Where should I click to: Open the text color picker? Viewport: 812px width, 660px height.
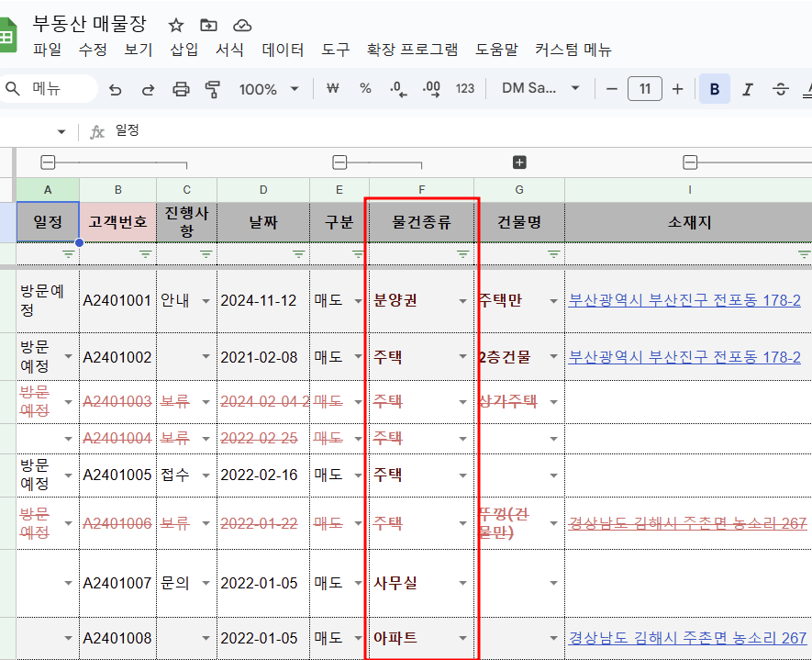806,90
